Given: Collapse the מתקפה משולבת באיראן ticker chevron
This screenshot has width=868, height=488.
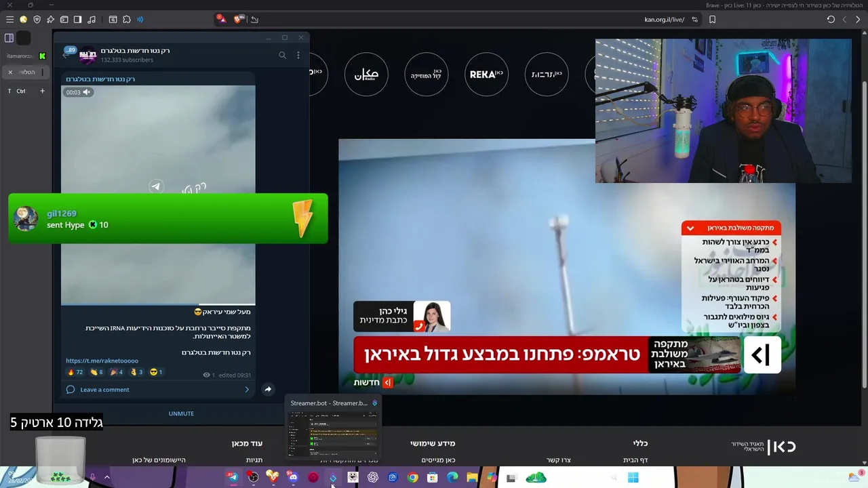Looking at the screenshot, I should pyautogui.click(x=690, y=228).
